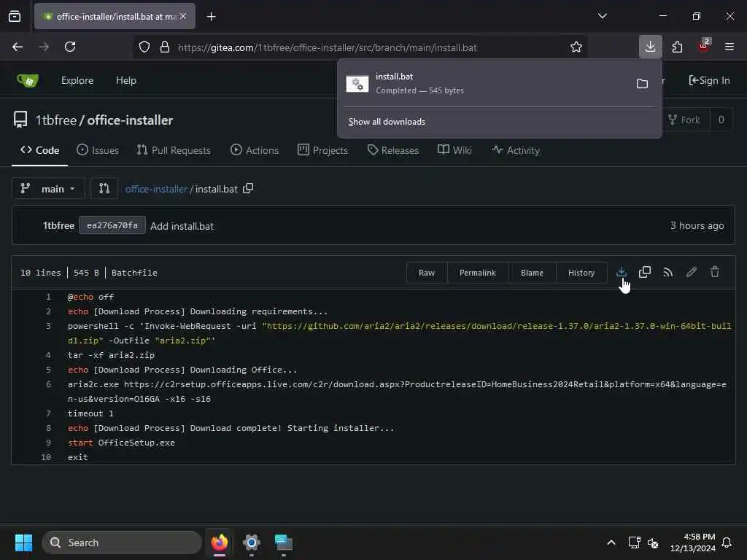The image size is (747, 560).
Task: Open the Firefox extensions puzzle icon
Action: click(x=677, y=47)
